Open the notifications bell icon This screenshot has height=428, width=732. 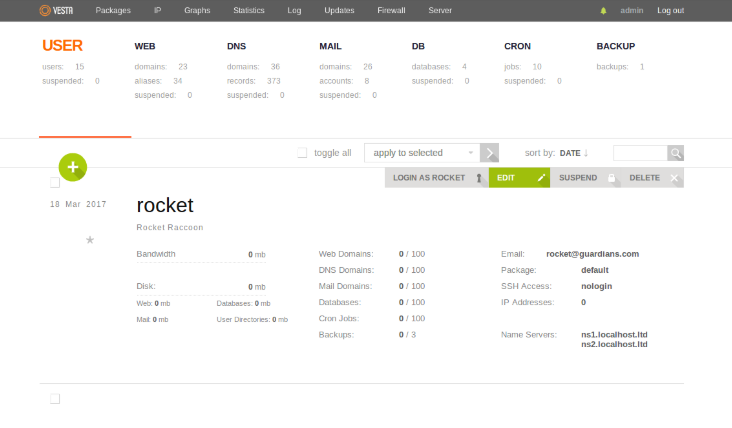[603, 10]
